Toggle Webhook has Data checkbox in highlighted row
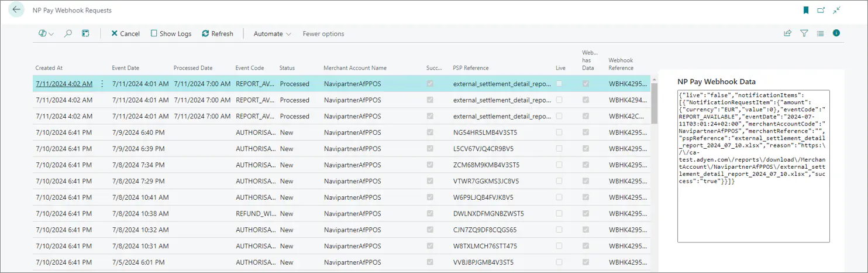 (x=586, y=84)
